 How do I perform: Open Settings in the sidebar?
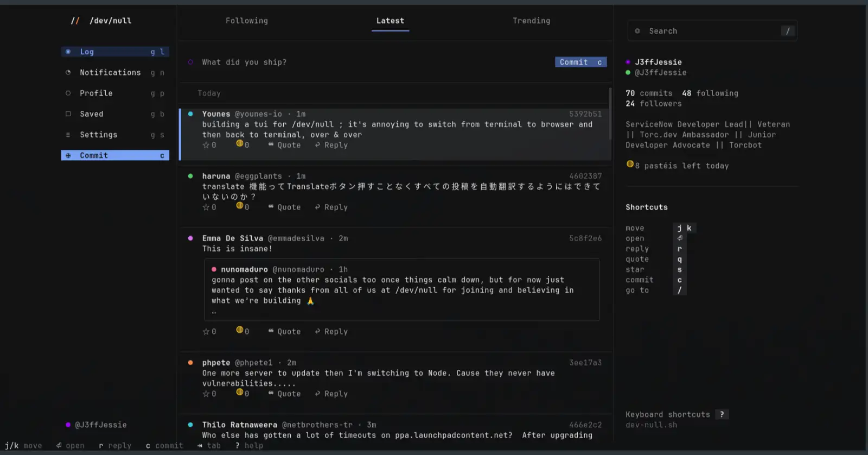(115, 135)
